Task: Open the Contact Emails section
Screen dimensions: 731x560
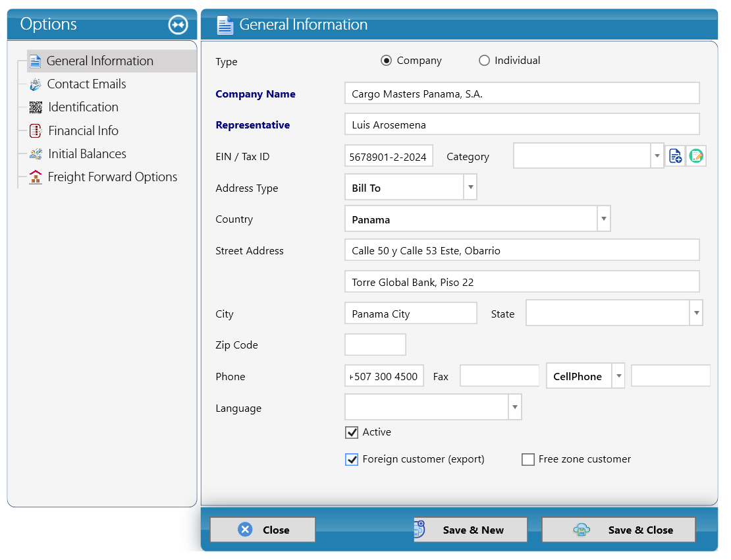Action: pyautogui.click(x=87, y=84)
